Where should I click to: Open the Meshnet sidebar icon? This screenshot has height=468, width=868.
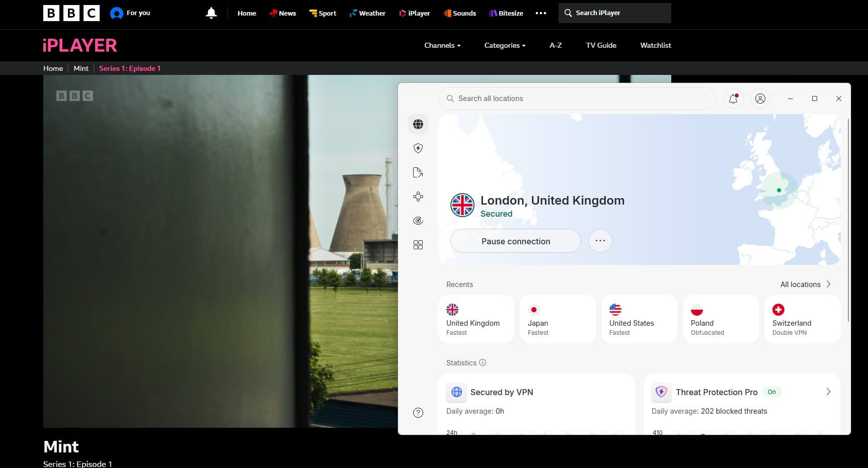pos(418,197)
